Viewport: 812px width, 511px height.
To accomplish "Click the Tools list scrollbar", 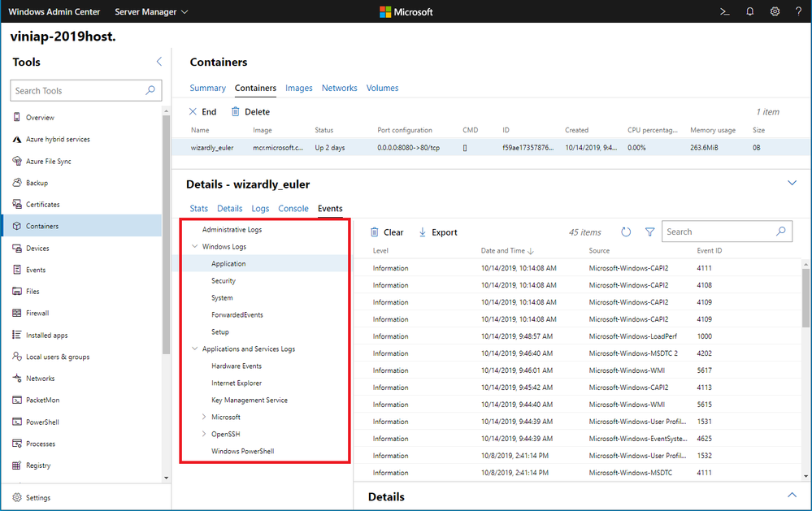I will [167, 234].
